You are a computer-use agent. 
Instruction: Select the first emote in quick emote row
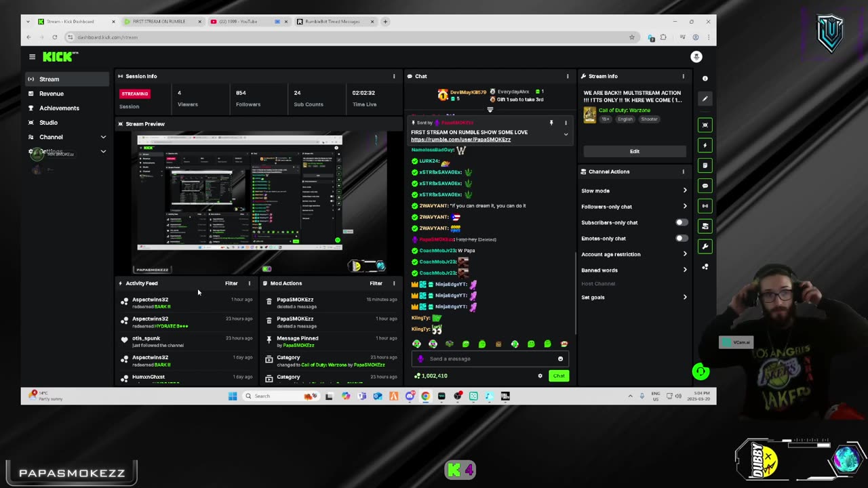point(416,344)
